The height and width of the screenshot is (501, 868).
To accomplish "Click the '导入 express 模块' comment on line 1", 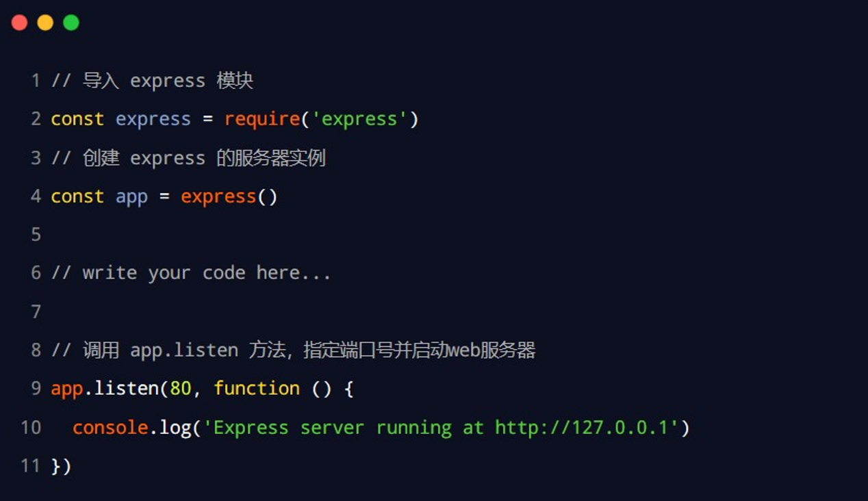I will pos(168,81).
